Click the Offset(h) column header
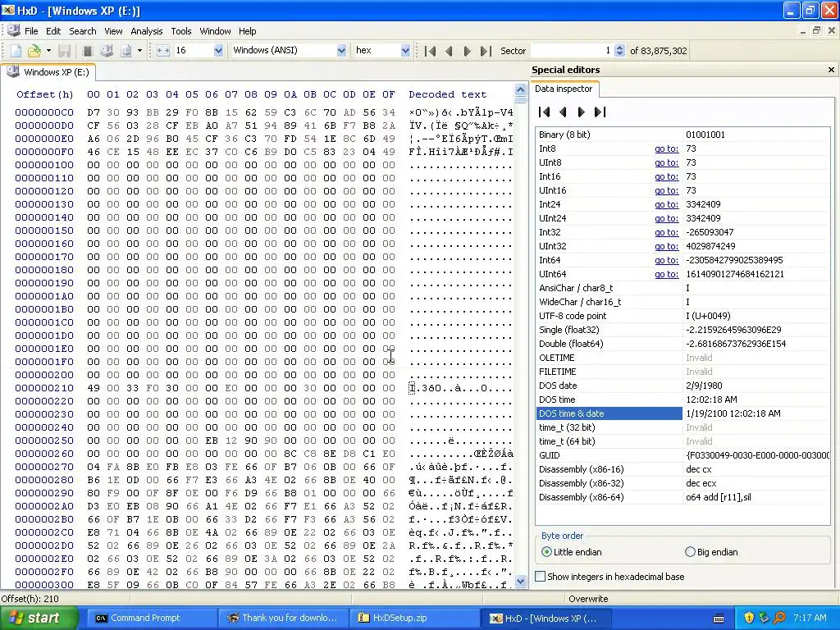Image resolution: width=840 pixels, height=630 pixels. coord(44,94)
